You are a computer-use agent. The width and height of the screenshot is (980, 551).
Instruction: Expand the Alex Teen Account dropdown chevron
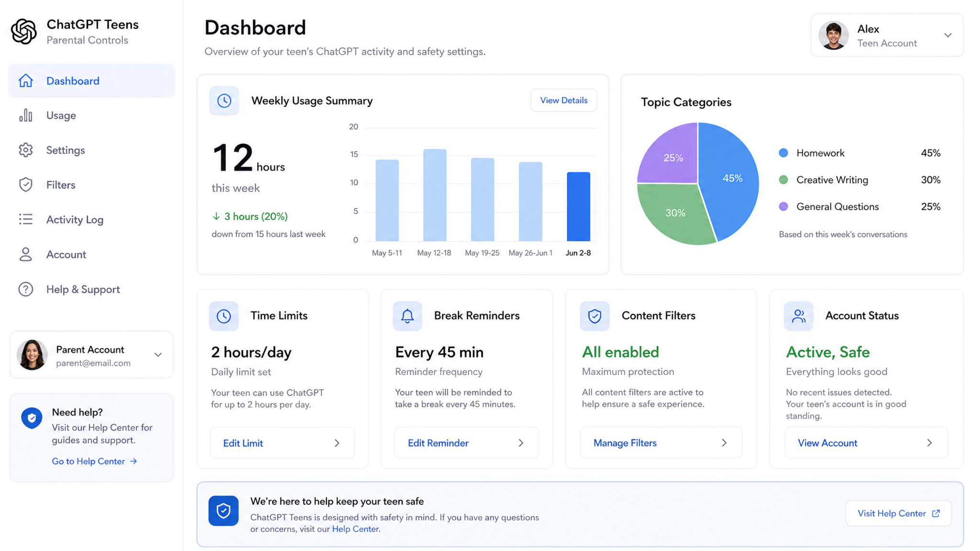pos(948,35)
